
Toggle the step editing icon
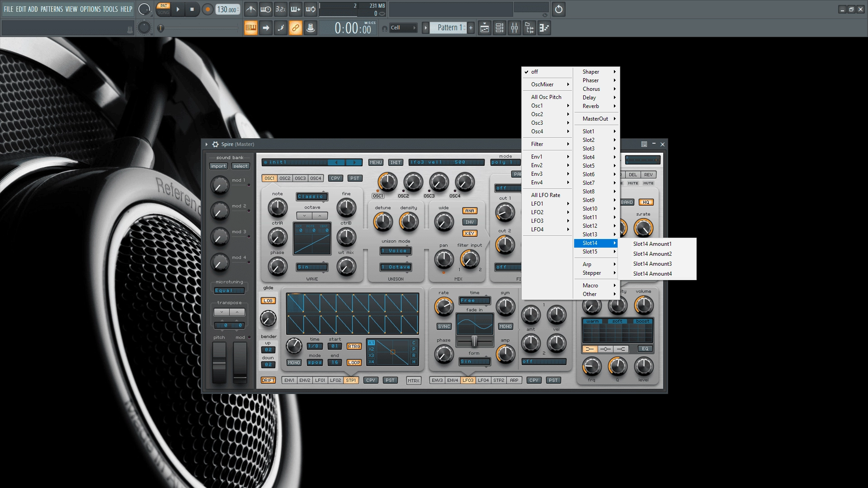(281, 28)
